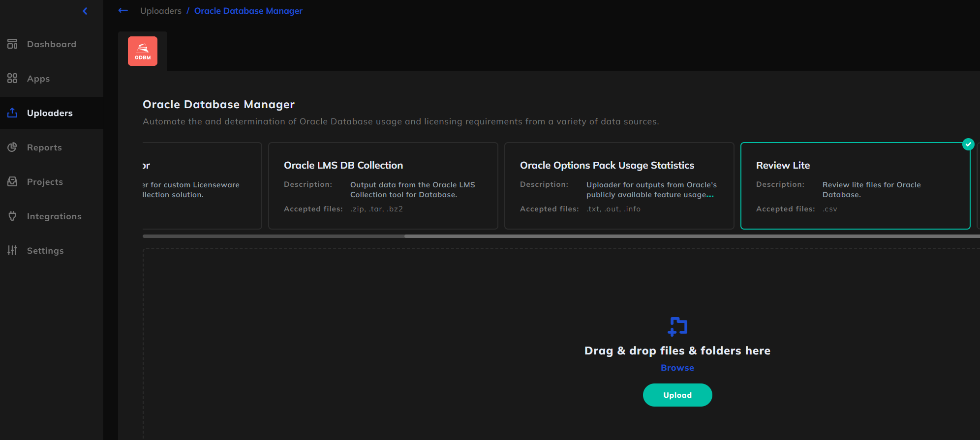Click the Integrations plug icon
The width and height of the screenshot is (980, 440).
coord(12,216)
